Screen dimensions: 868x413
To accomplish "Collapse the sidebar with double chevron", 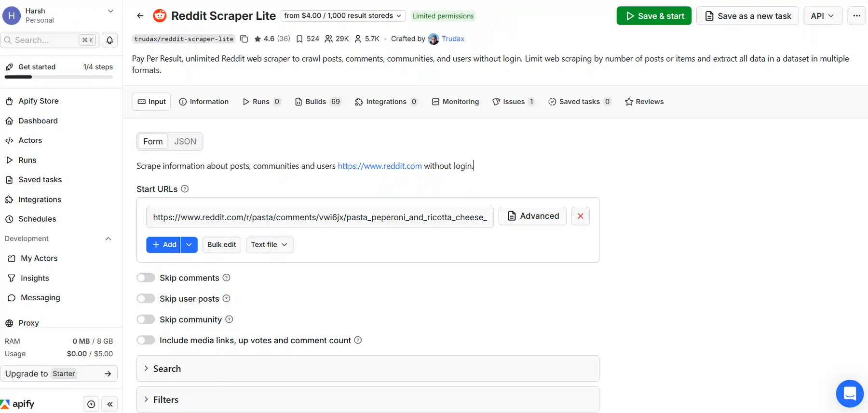I will [x=110, y=404].
